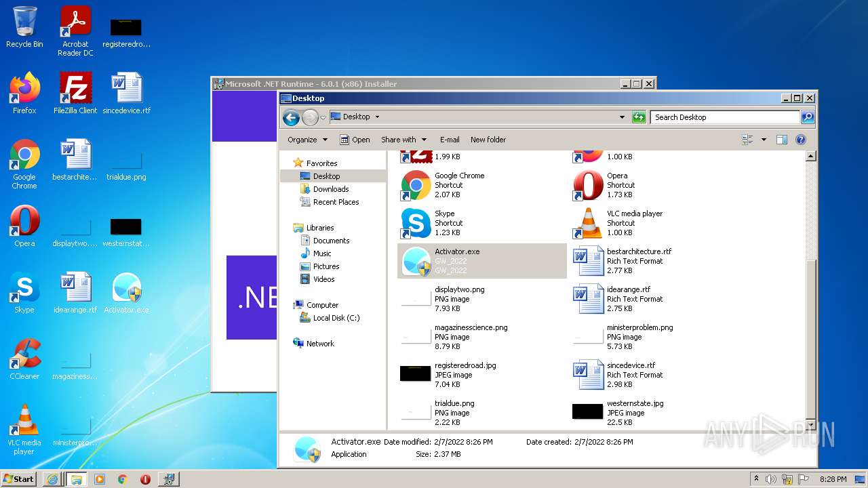Select westernstate.jpg in file list

653,413
